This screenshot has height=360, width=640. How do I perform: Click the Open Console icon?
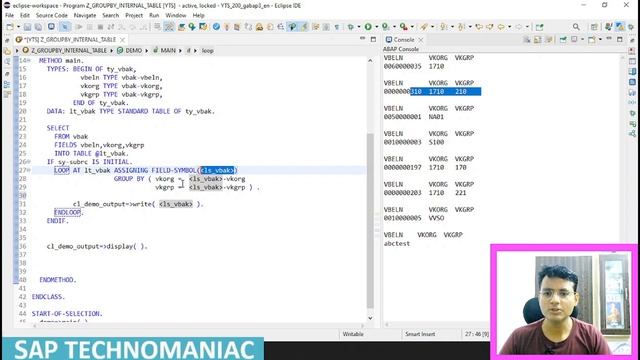click(x=592, y=40)
